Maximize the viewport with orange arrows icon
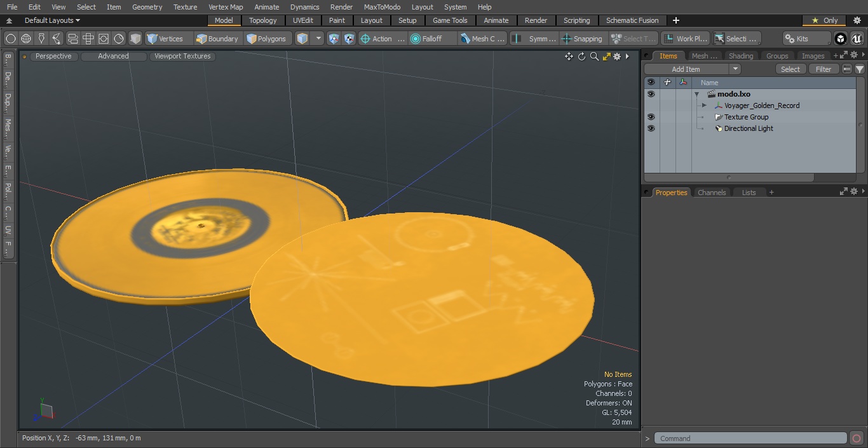 pos(606,57)
